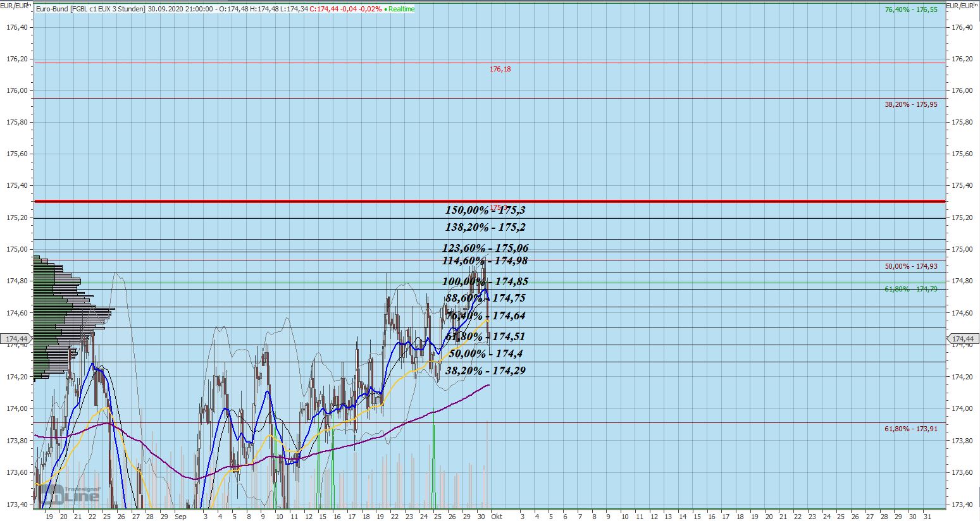Click the open value 'O:174,48' in header
The width and height of the screenshot is (980, 521).
(235, 9)
